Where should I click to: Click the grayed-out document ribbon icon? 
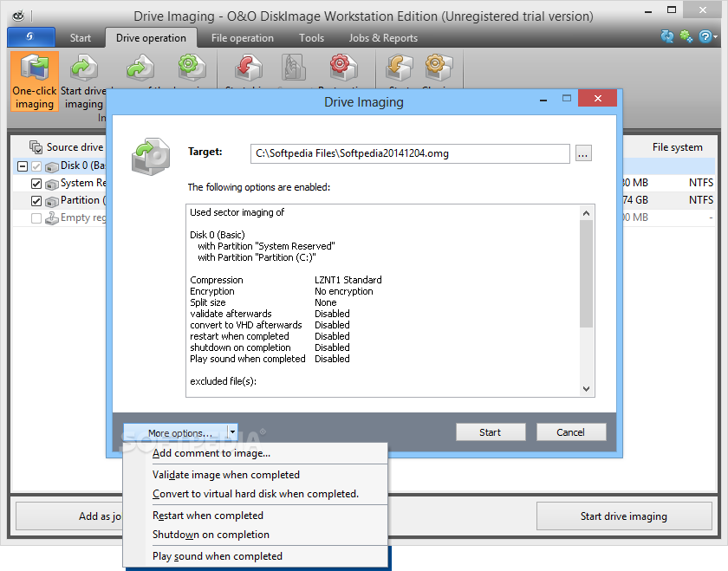tap(294, 68)
